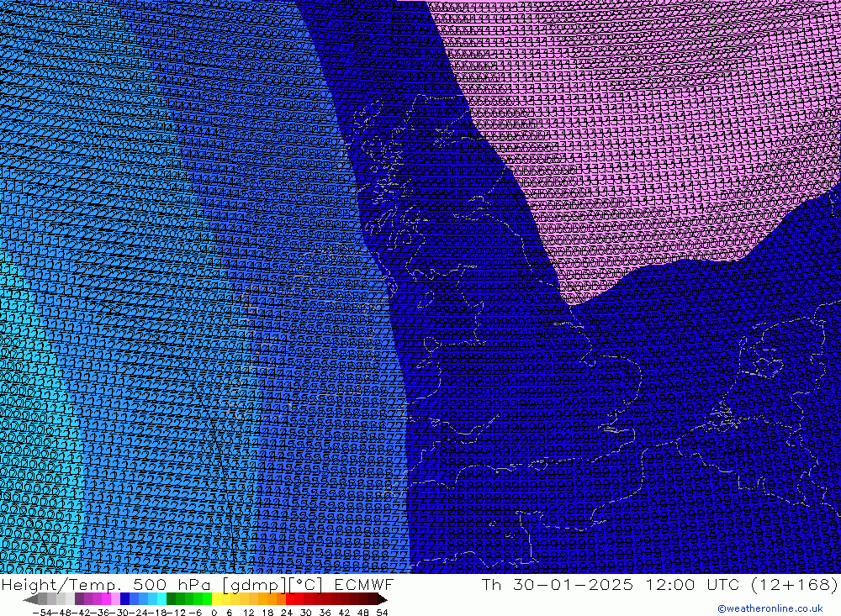Click the '[gdmp][°C]' units label
The height and width of the screenshot is (616, 841).
(x=272, y=584)
